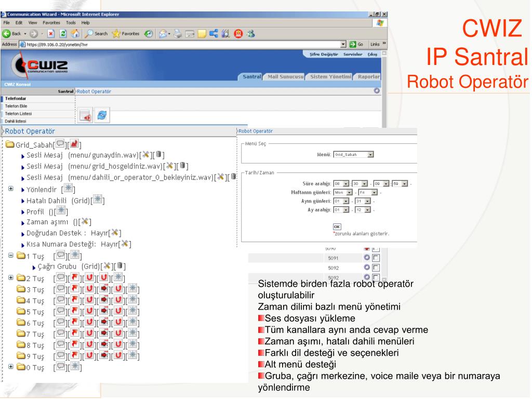532x399 pixels.
Task: Expand the 2 Tuş folder
Action: (x=11, y=277)
